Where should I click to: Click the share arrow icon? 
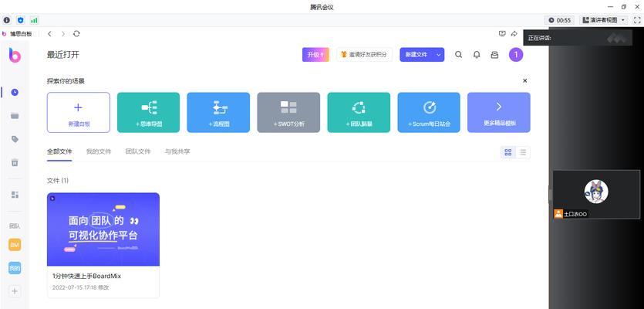pos(514,34)
